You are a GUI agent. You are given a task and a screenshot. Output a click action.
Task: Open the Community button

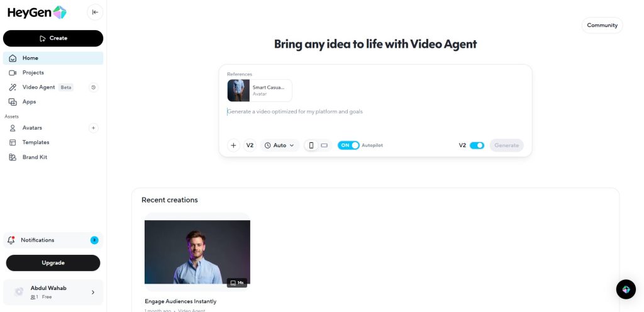(602, 25)
